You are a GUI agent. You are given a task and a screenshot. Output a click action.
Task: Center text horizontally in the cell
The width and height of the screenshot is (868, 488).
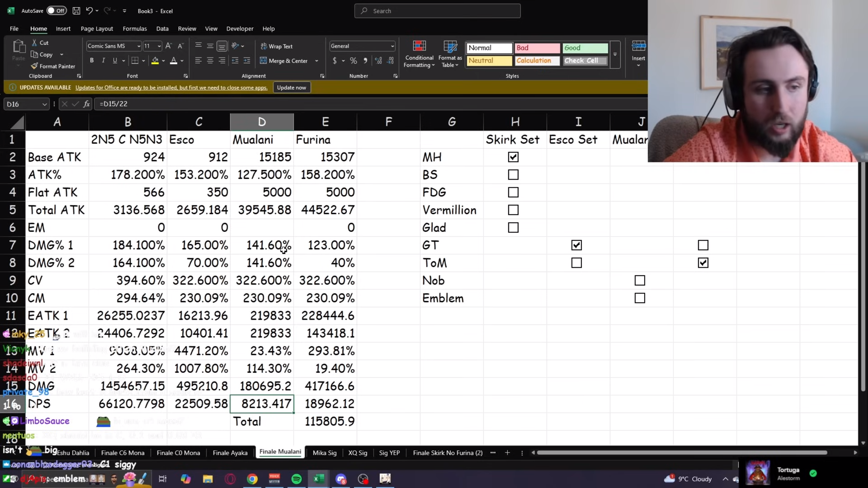click(x=210, y=61)
